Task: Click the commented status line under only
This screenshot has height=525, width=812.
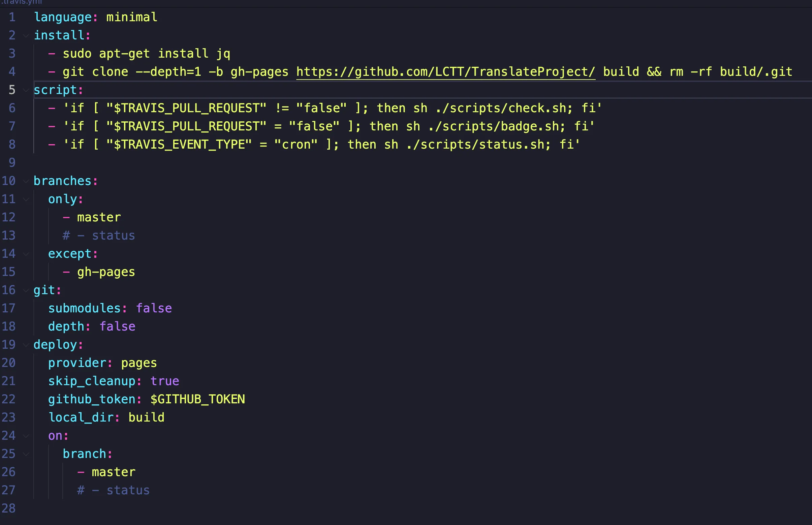Action: tap(99, 236)
